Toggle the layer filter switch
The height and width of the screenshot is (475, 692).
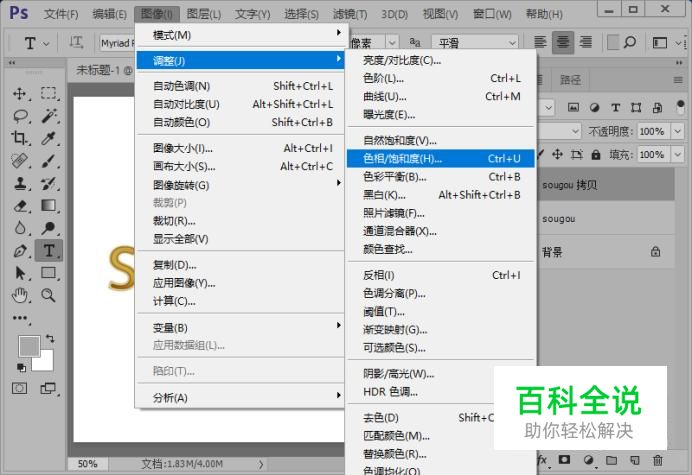(x=680, y=106)
